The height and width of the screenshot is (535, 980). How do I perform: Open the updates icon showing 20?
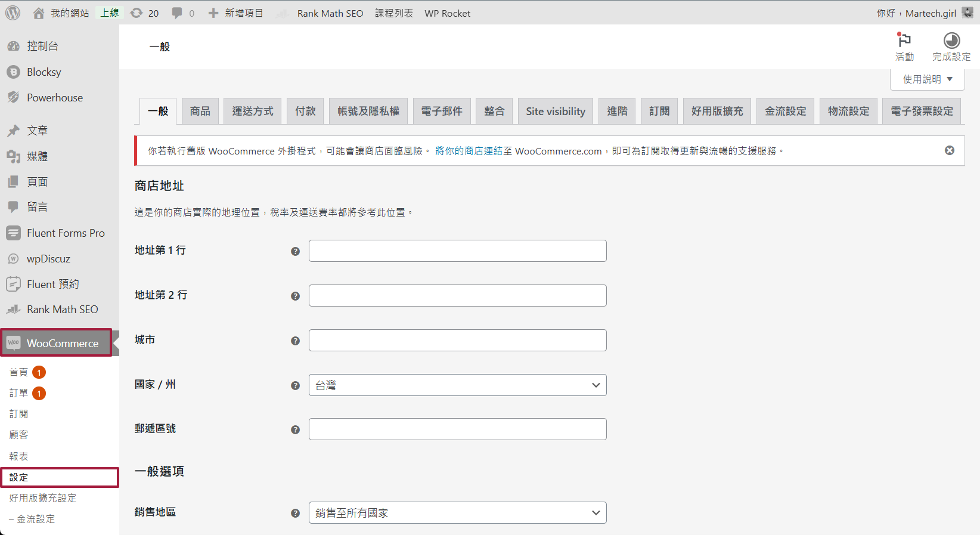point(137,13)
